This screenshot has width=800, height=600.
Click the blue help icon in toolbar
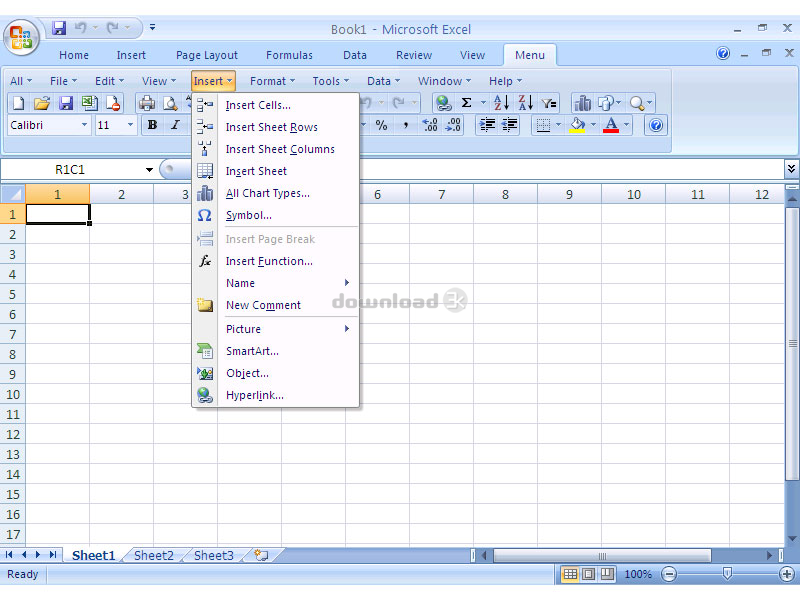coord(656,125)
